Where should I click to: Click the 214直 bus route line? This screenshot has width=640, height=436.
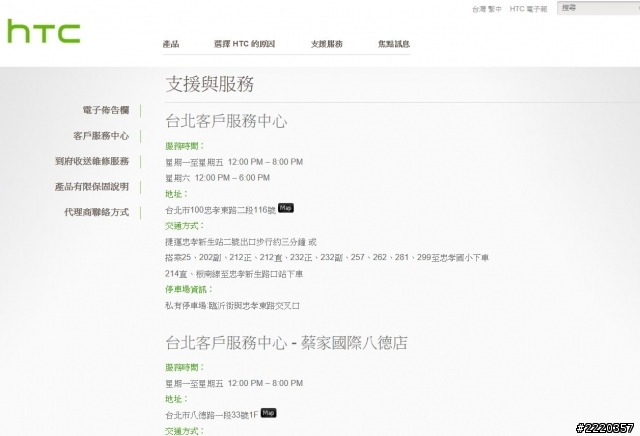click(x=234, y=274)
